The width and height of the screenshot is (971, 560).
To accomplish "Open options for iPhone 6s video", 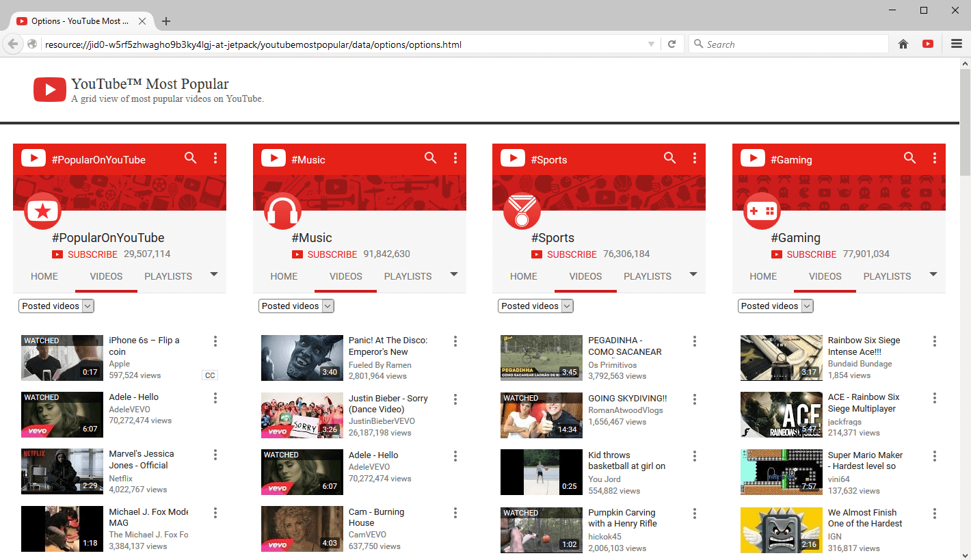I will point(215,341).
